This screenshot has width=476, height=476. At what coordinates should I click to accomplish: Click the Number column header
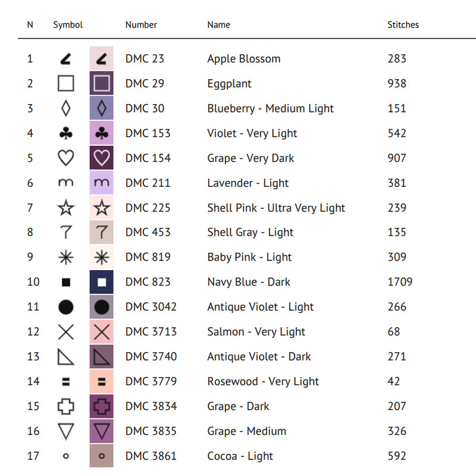click(141, 25)
